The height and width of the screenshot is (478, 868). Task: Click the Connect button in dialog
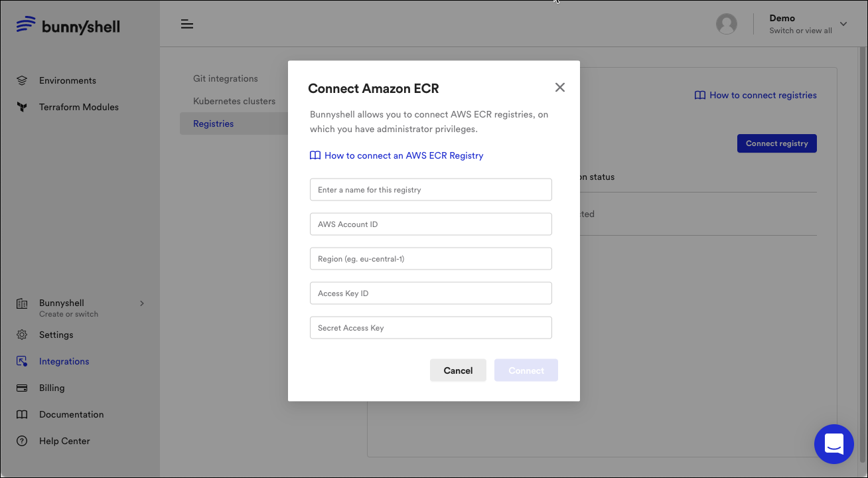coord(526,370)
